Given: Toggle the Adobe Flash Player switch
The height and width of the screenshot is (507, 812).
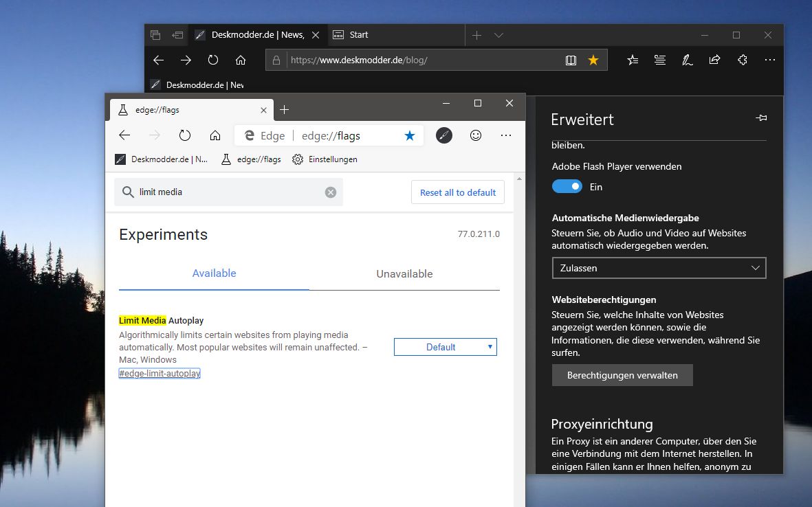Looking at the screenshot, I should [567, 186].
